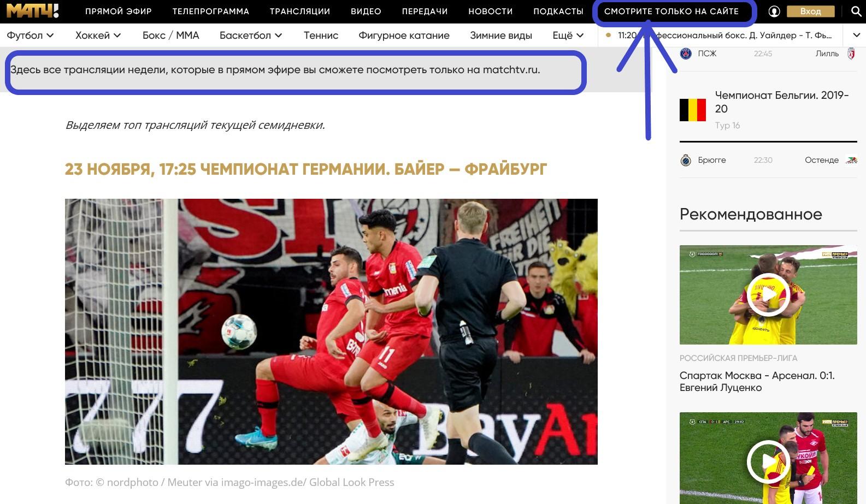Expand the Хоккей dropdown

tap(98, 35)
